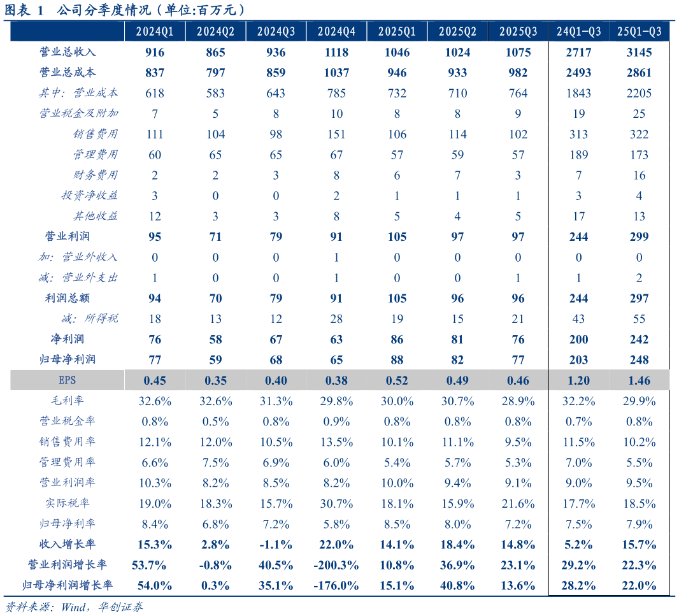
Task: Click the EPS row label
Action: coord(67,380)
